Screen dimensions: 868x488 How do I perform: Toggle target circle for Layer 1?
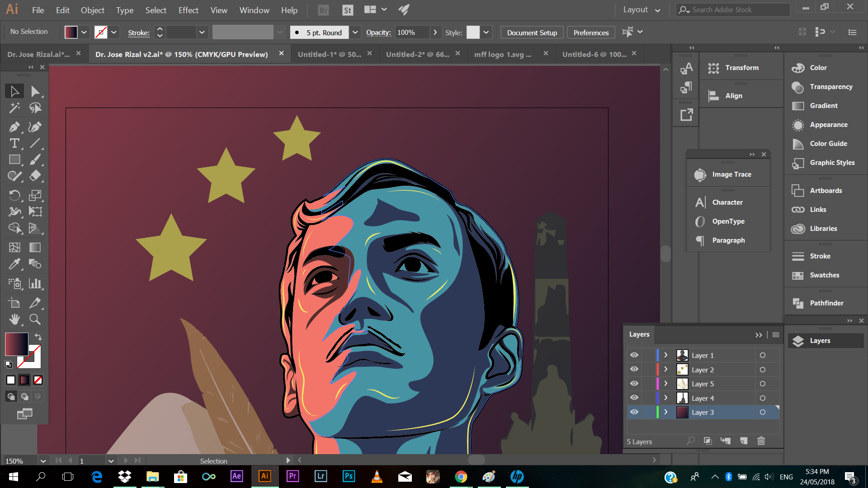(763, 355)
